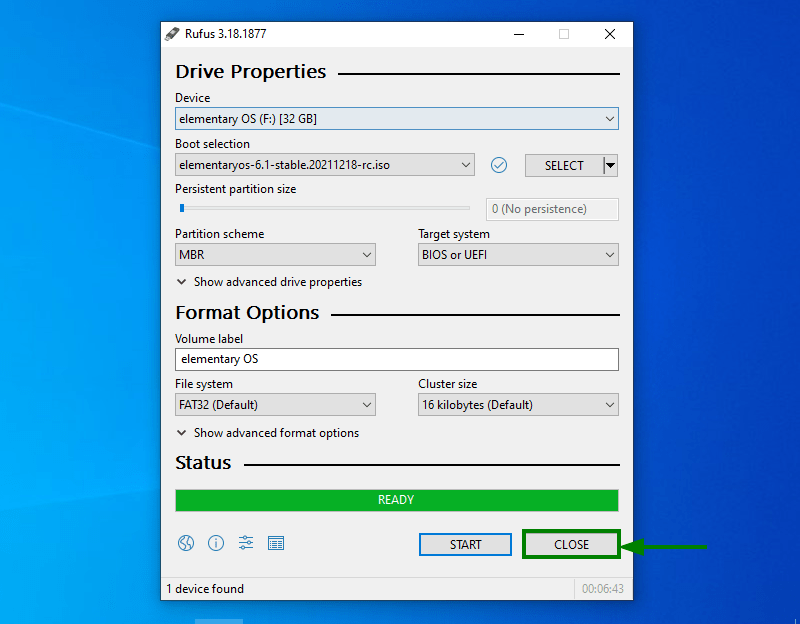This screenshot has width=800, height=624.
Task: Open the Target system dropdown
Action: point(610,254)
